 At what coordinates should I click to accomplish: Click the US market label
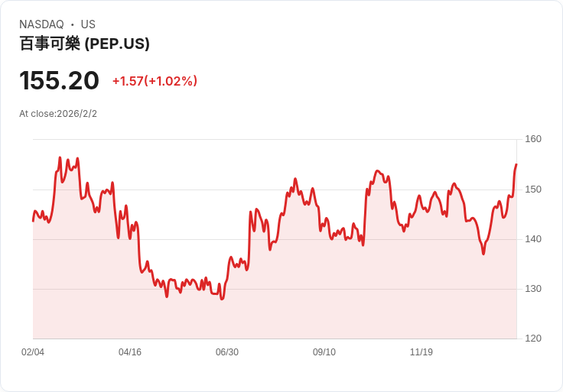coord(88,24)
